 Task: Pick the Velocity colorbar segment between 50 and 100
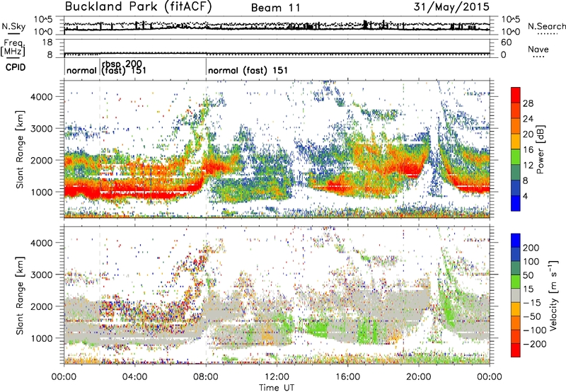(516, 268)
